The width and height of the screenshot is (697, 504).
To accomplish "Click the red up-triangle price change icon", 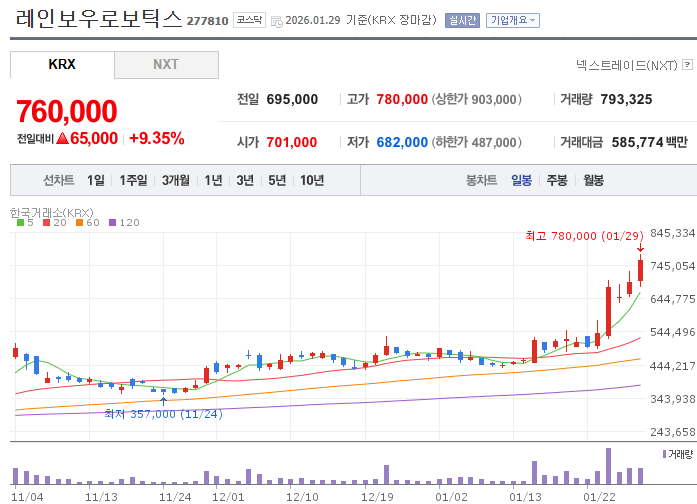I will point(63,138).
